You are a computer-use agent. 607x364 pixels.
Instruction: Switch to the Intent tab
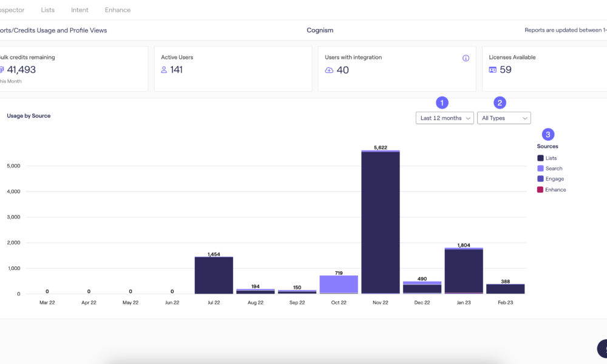[80, 10]
